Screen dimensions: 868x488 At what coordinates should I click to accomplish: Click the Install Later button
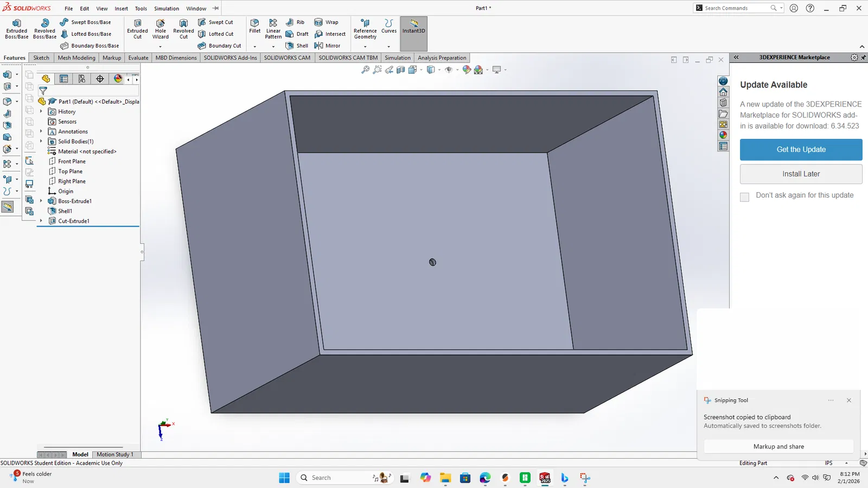[x=801, y=174]
